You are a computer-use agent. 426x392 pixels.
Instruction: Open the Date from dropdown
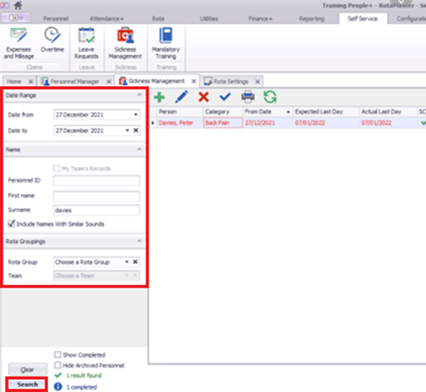pos(136,115)
